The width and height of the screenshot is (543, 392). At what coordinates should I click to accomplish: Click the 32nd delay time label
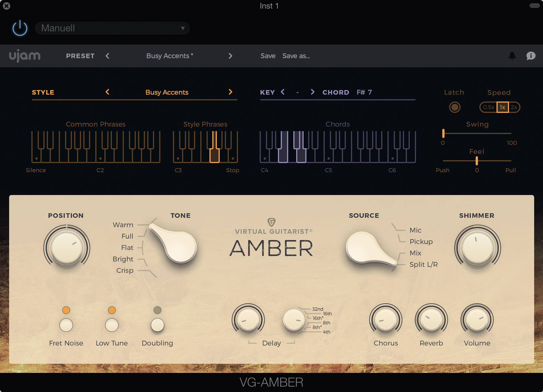[x=318, y=309]
